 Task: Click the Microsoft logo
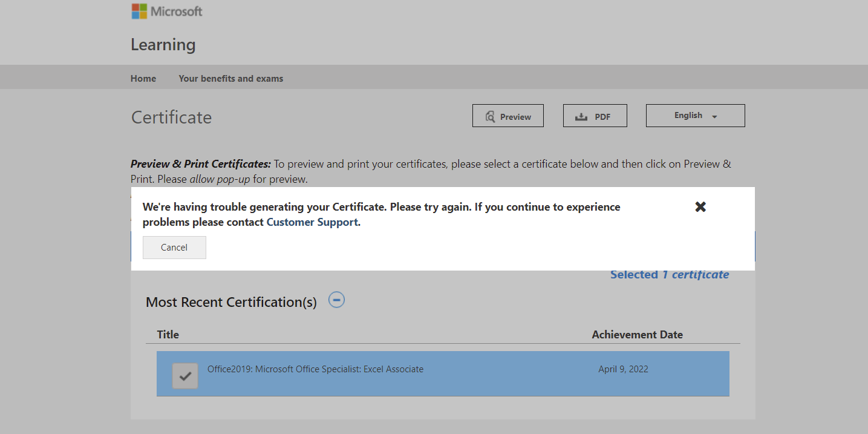coord(167,11)
